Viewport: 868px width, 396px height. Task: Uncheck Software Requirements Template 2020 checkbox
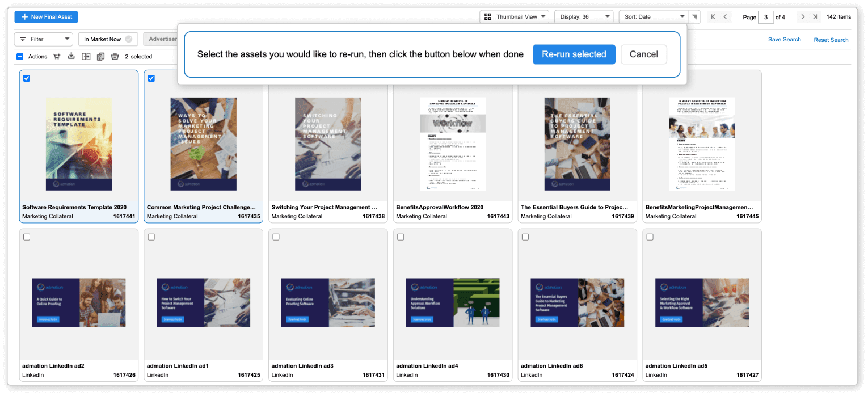click(x=27, y=78)
